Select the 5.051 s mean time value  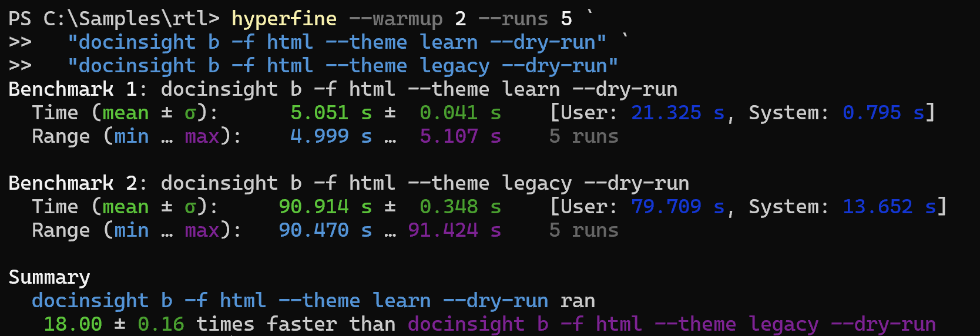(x=331, y=113)
